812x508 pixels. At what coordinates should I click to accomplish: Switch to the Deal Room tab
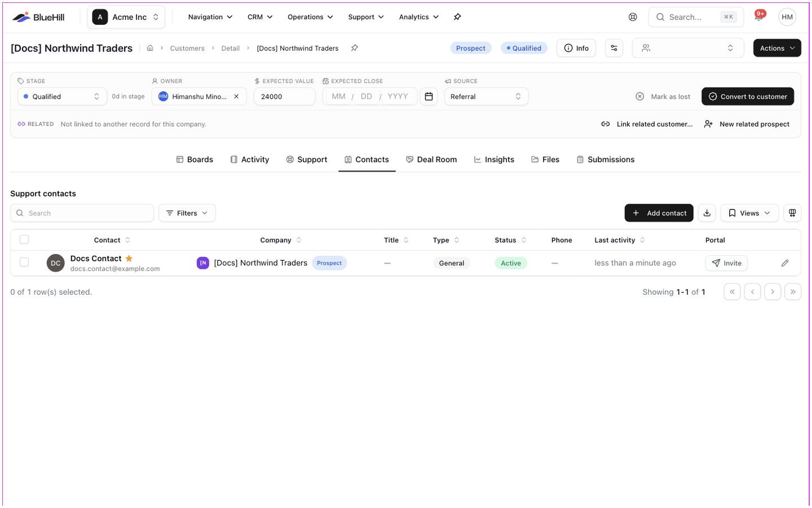[x=431, y=160]
